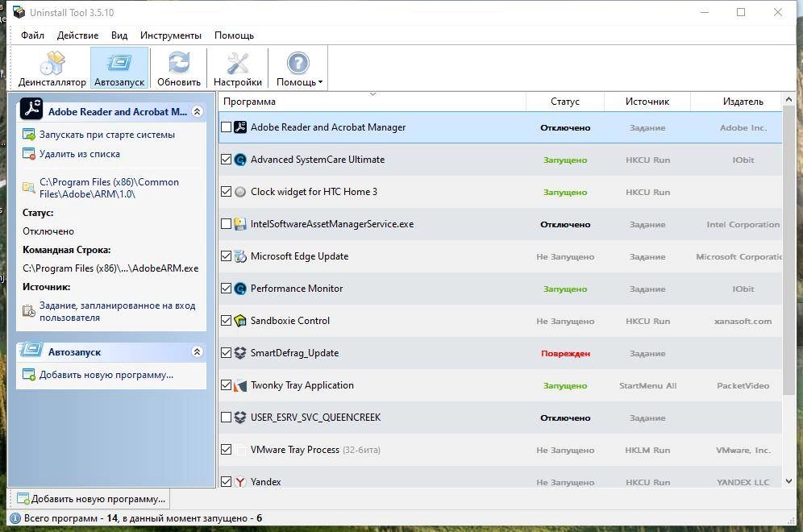Open the Вид menu
The width and height of the screenshot is (803, 532).
[119, 35]
